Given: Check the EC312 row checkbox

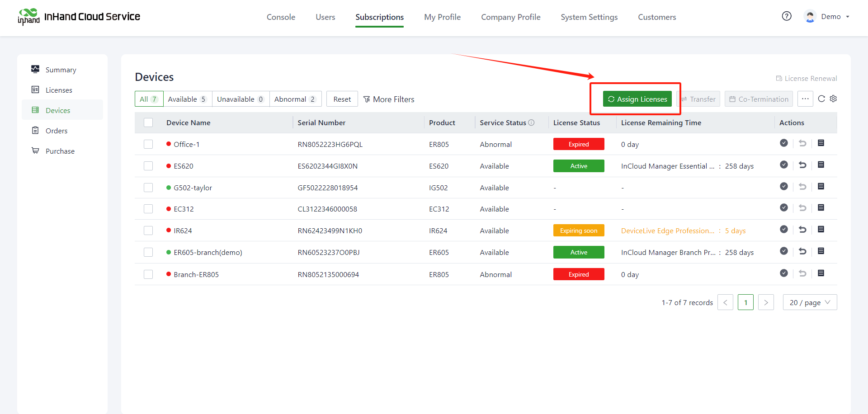Looking at the screenshot, I should coord(148,209).
